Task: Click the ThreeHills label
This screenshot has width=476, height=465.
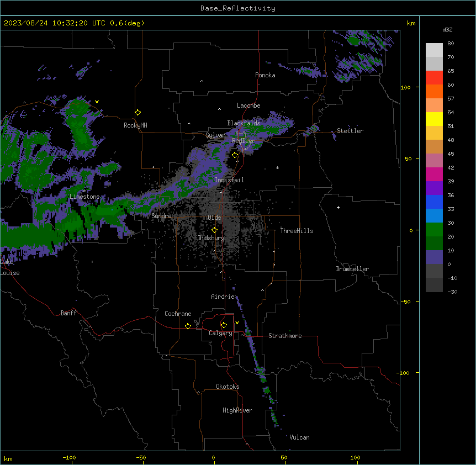Action: point(297,231)
